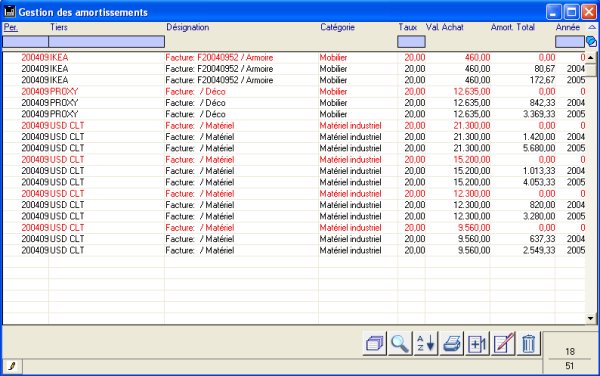Add a new record with plus-page icon

477,343
